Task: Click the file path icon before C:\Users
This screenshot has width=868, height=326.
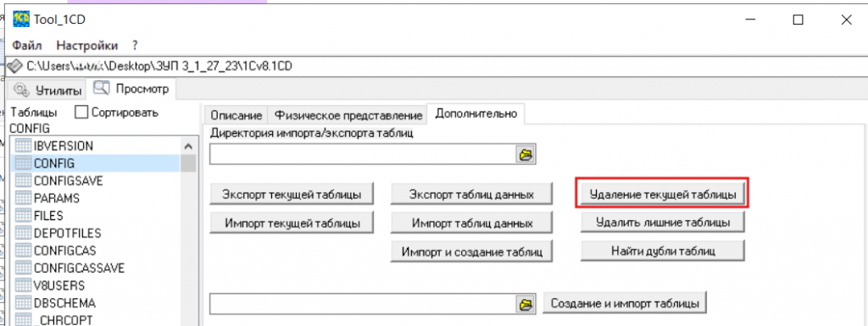Action: (x=15, y=66)
